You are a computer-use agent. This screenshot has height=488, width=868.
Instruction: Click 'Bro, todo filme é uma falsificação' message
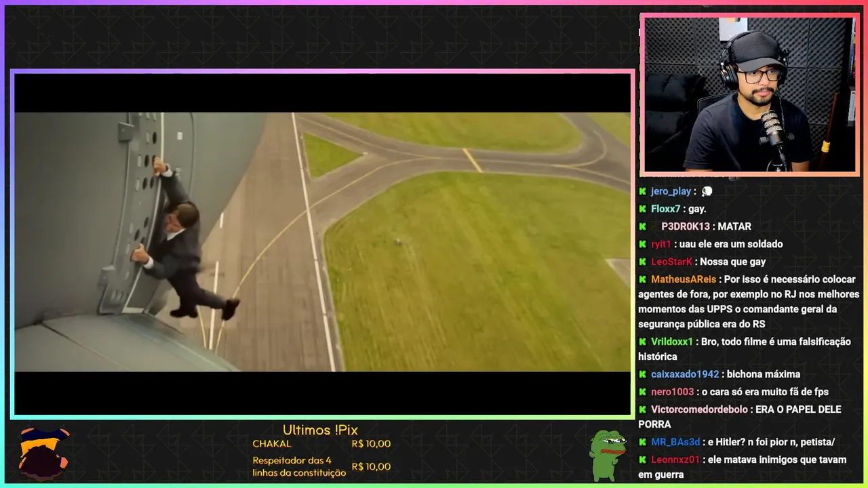(x=776, y=342)
